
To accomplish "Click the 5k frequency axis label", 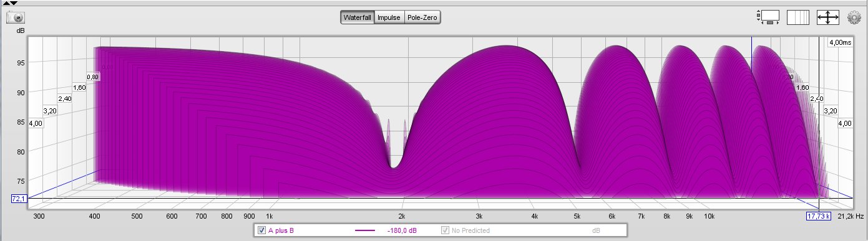I will click(x=578, y=216).
